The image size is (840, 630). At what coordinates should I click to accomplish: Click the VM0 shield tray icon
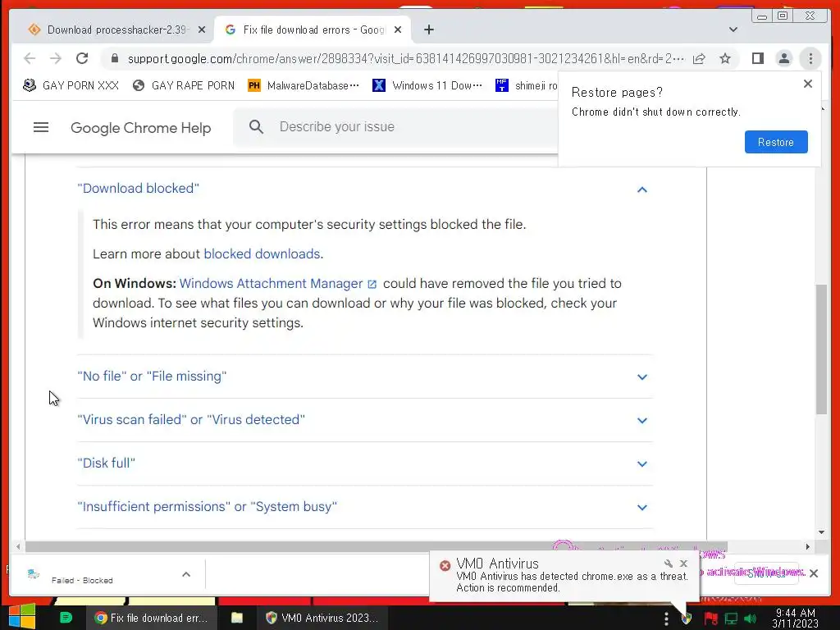[687, 619]
